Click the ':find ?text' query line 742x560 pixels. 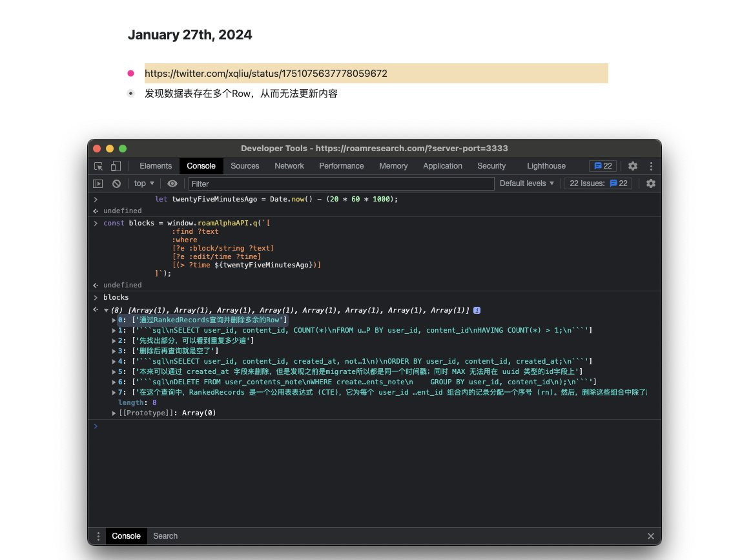(x=195, y=232)
